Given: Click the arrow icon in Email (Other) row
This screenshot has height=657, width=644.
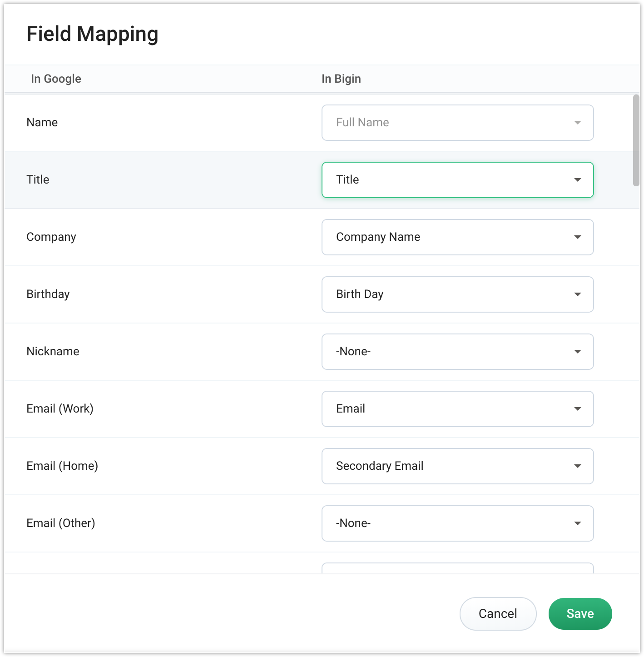Looking at the screenshot, I should (x=578, y=523).
